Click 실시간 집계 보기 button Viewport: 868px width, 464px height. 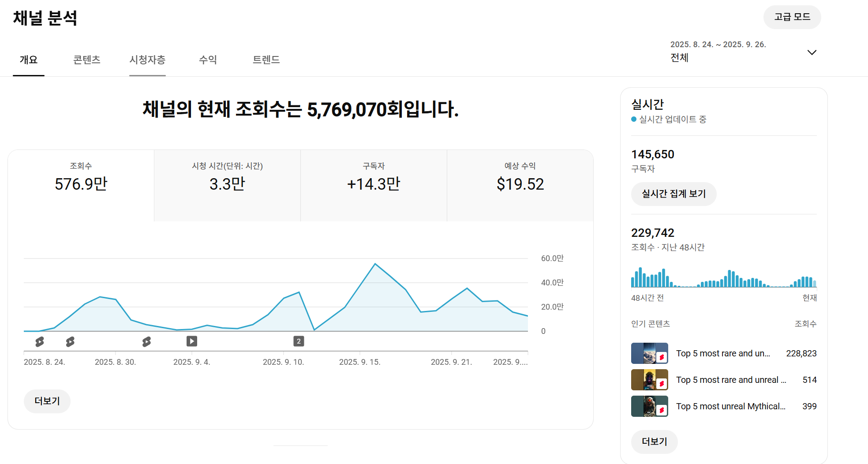673,194
